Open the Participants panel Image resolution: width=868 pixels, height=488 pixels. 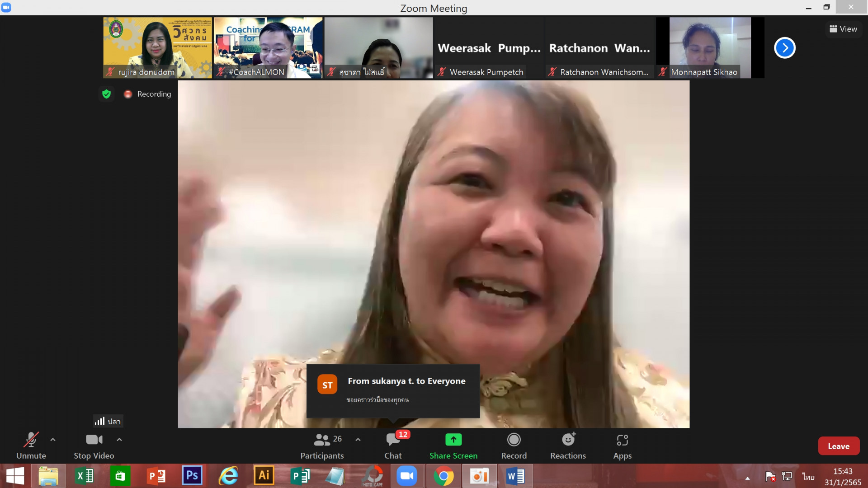tap(322, 446)
